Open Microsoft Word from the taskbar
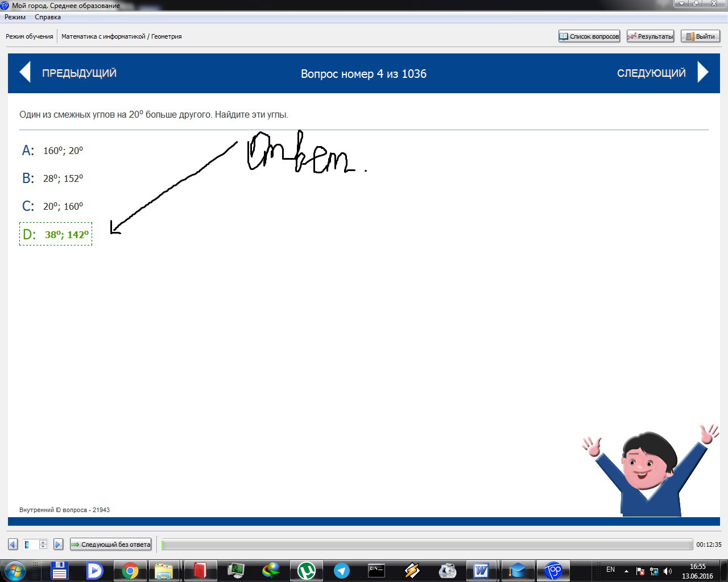This screenshot has height=582, width=728. tap(481, 570)
